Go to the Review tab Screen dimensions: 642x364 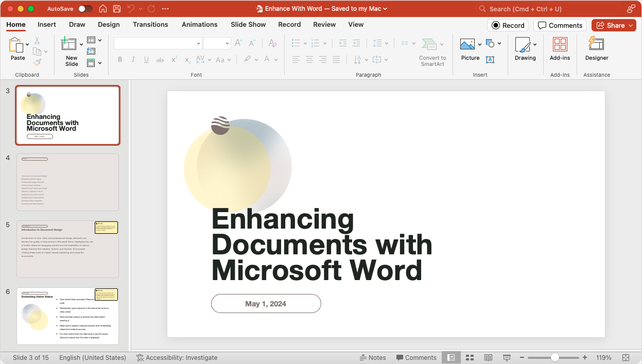point(324,24)
